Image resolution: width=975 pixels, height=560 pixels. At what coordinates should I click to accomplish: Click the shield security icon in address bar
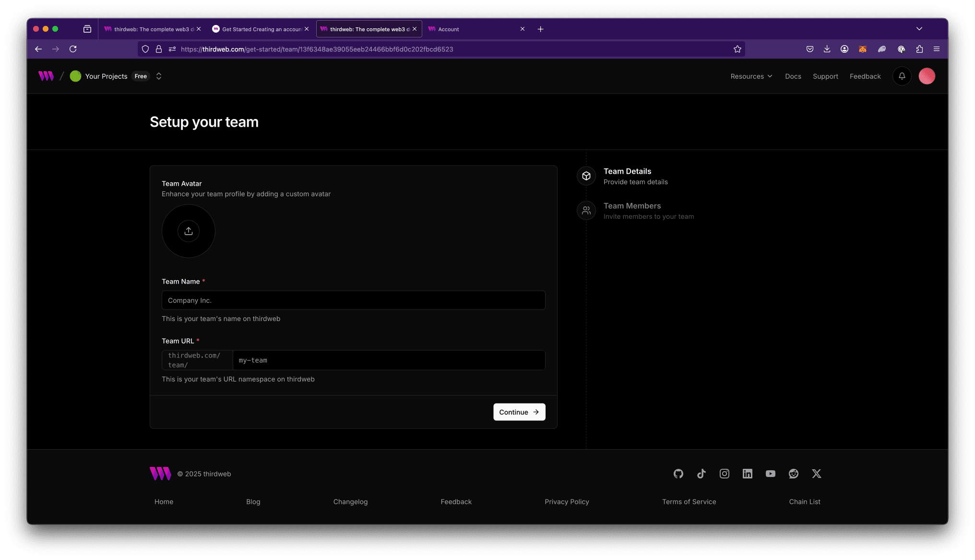coord(145,49)
